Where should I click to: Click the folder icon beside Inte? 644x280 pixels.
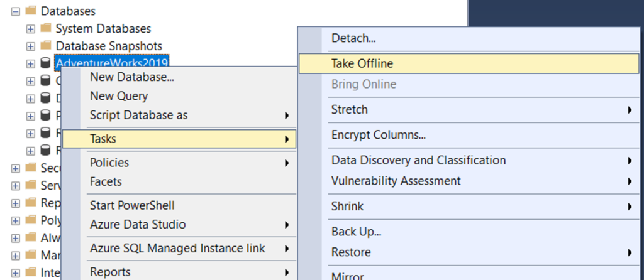pyautogui.click(x=30, y=272)
